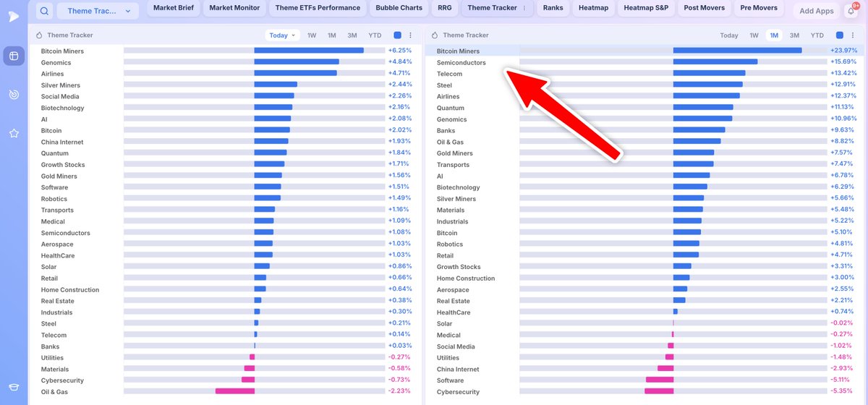Screen dimensions: 868x405
Task: Open the Heatmap S&P tab
Action: click(646, 8)
